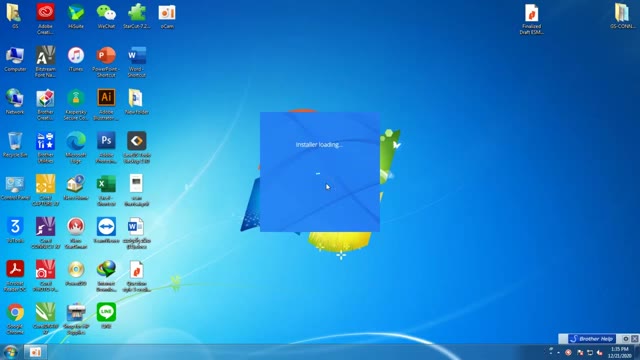Launch oCam from desktop shortcut
Image resolution: width=640 pixels, height=360 pixels.
click(x=167, y=16)
